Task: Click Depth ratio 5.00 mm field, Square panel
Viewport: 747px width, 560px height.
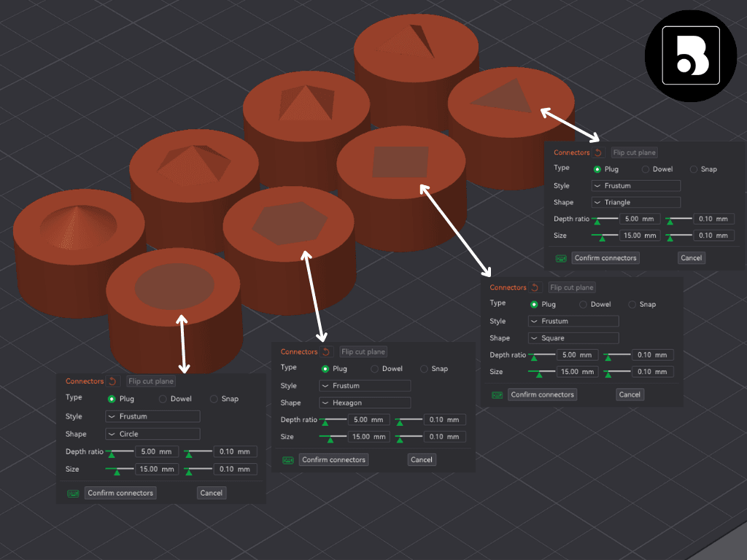Action: pos(577,355)
